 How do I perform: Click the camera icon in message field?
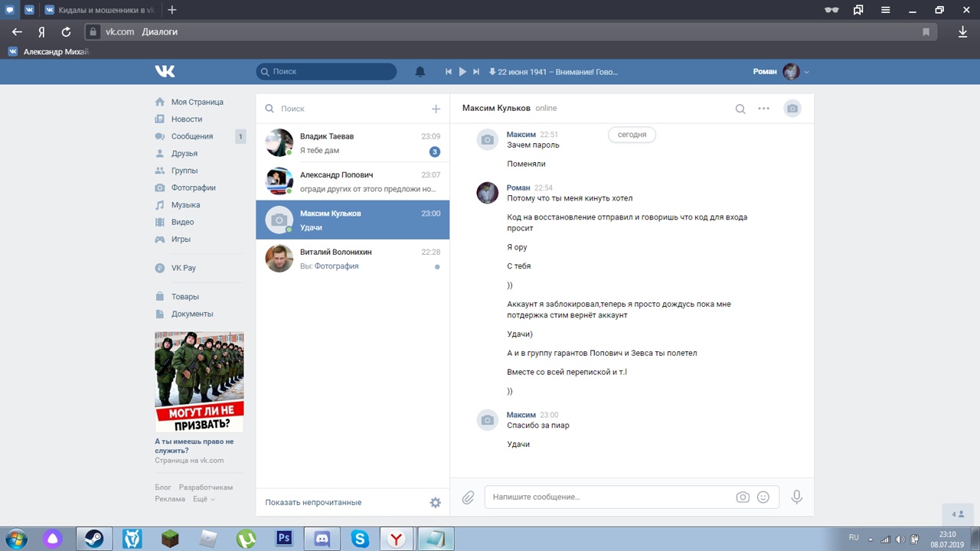click(x=742, y=497)
